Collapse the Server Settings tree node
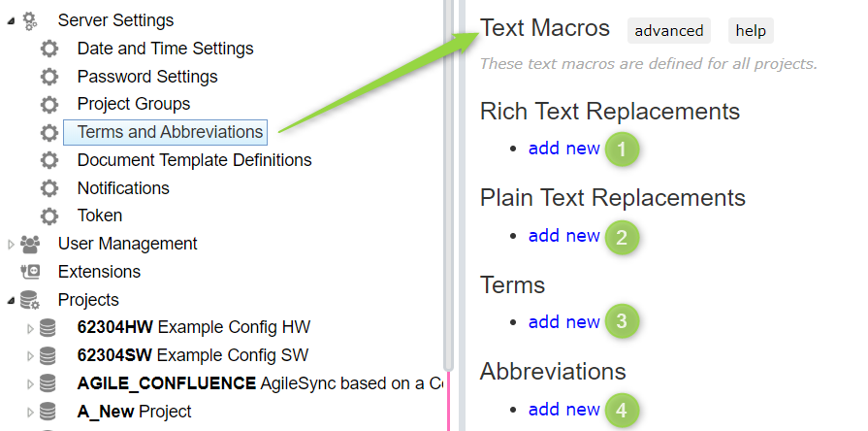 11,21
